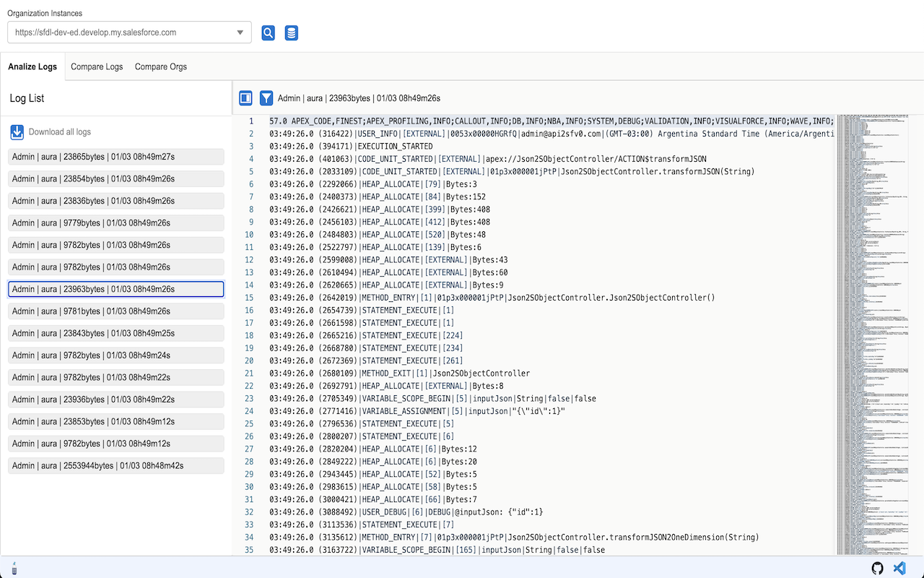Click the Json2SObjectController() METHOD_ENTRY line
The height and width of the screenshot is (578, 924).
492,298
